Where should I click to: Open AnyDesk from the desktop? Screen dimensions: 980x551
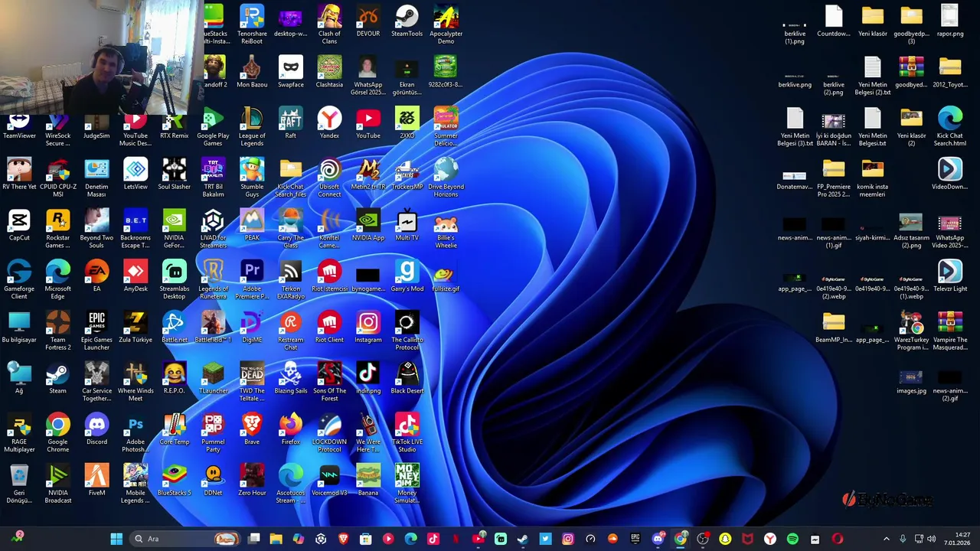[x=136, y=277]
